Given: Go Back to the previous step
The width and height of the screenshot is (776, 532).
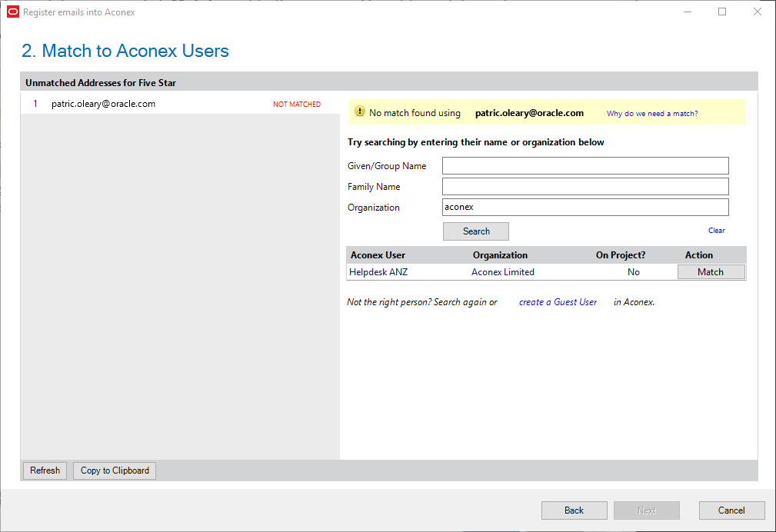Looking at the screenshot, I should pos(574,510).
